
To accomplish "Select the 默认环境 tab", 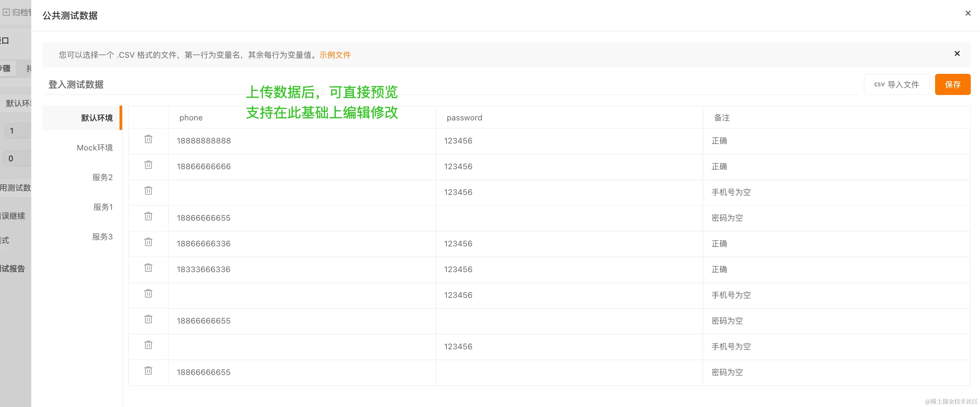I will [97, 118].
